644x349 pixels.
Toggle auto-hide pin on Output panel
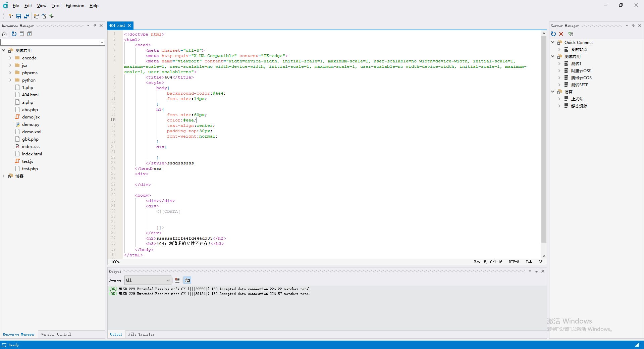coord(536,271)
